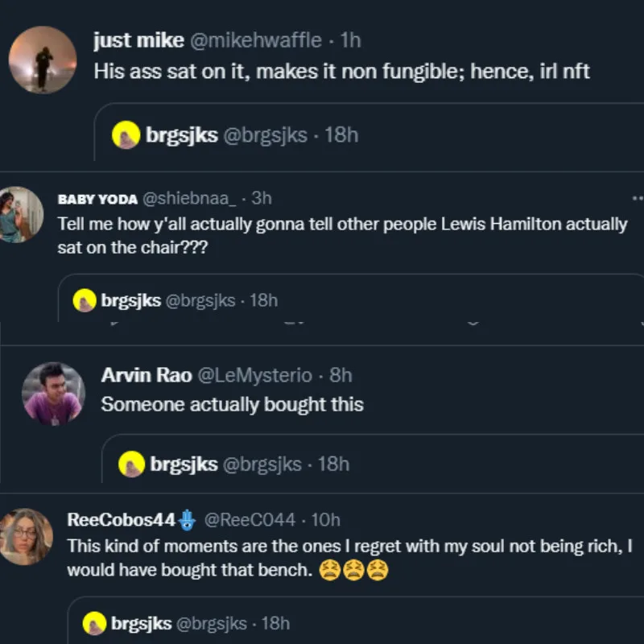Viewport: 644px width, 644px height.
Task: Click the ReeCobos44 display name
Action: [x=121, y=519]
